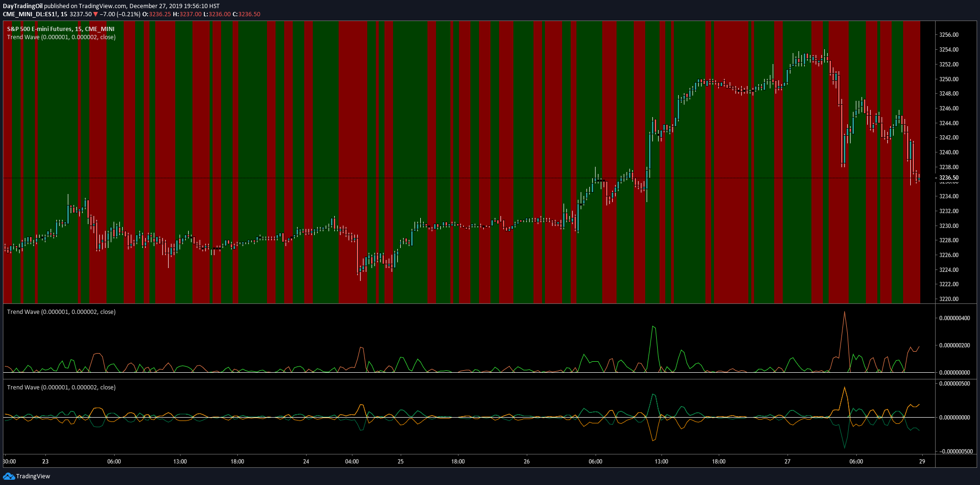Screen dimensions: 980x485
Task: Click the 3237.50 last price in header
Action: tap(80, 14)
